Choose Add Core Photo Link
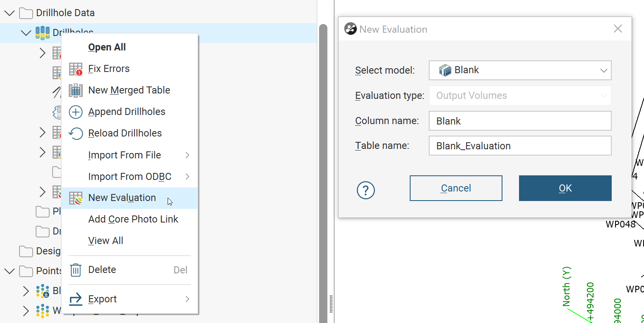This screenshot has height=323, width=644. 130,219
